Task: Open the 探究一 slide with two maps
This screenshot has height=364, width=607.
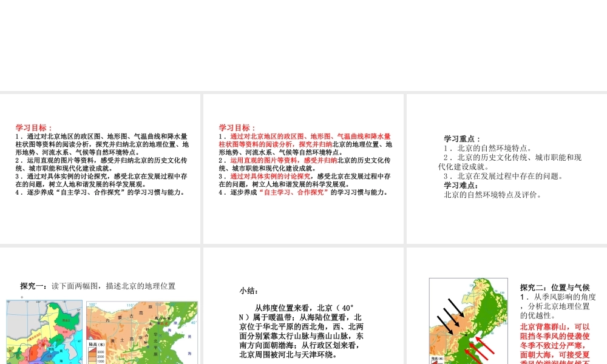Action: (100, 306)
